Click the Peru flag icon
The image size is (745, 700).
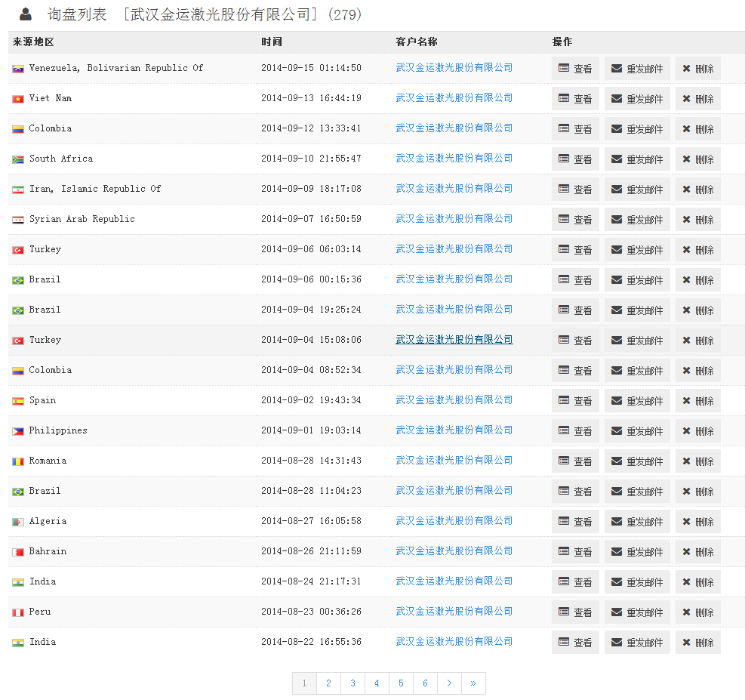tap(18, 612)
